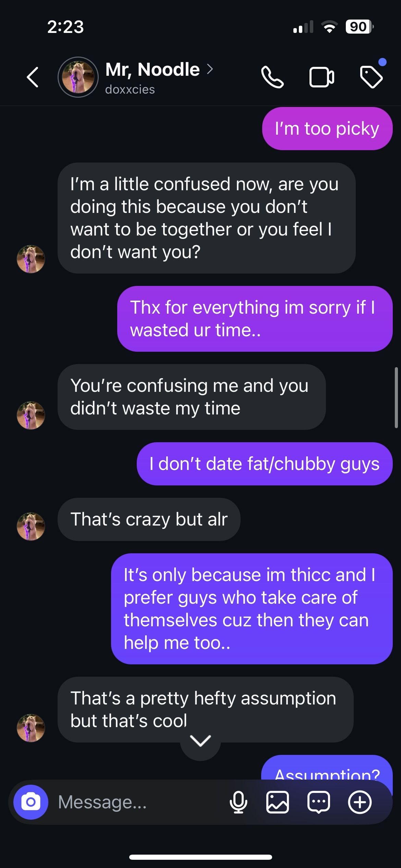Image resolution: width=401 pixels, height=868 pixels.
Task: Tap the Message... text field
Action: [137, 802]
